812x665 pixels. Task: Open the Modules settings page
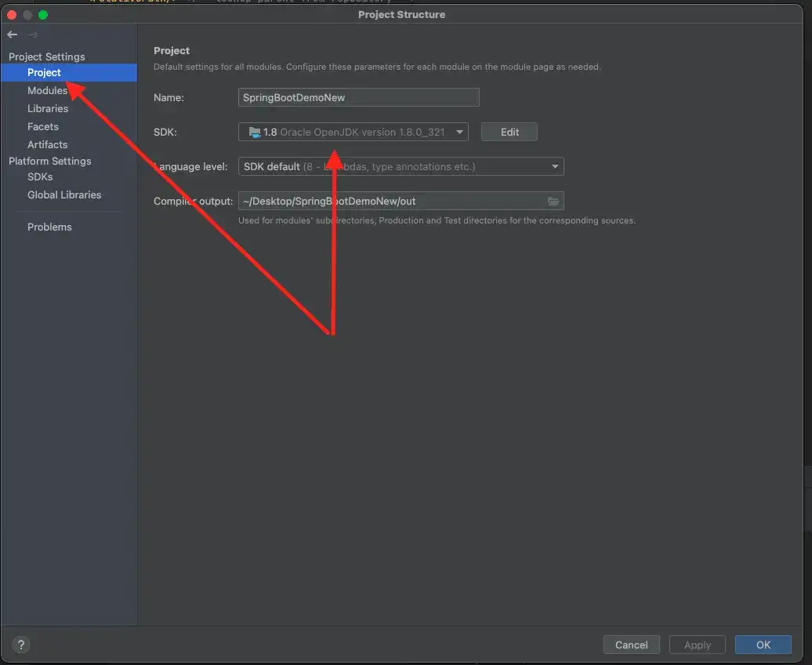(x=47, y=90)
